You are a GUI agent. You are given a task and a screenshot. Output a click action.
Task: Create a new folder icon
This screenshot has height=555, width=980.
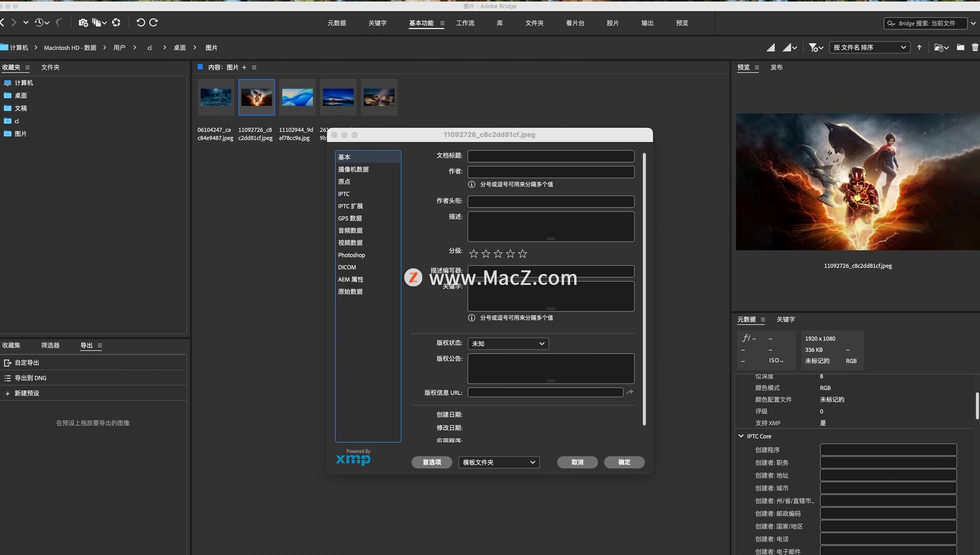(961, 47)
